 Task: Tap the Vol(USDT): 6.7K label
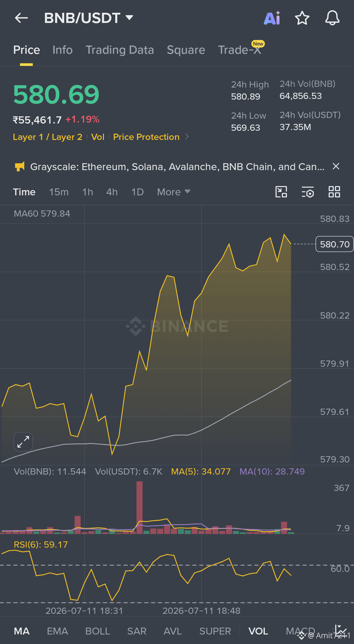[x=128, y=472]
